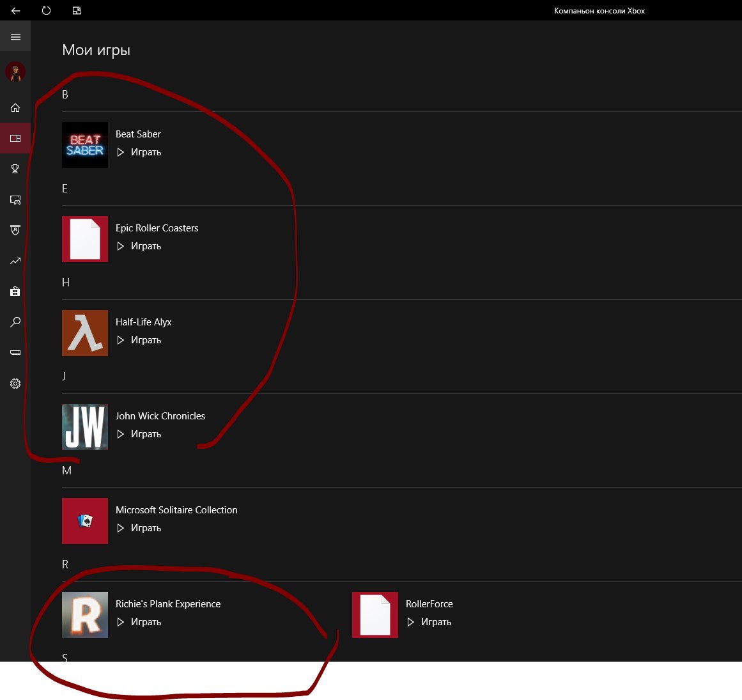Click Play triangle for Beat Saber

pyautogui.click(x=121, y=152)
